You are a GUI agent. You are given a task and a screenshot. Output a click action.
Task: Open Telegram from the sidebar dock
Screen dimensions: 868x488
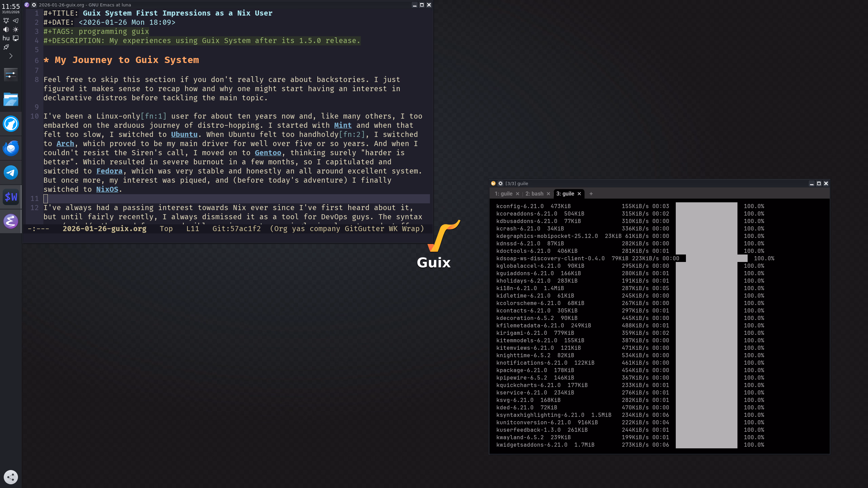[11, 172]
